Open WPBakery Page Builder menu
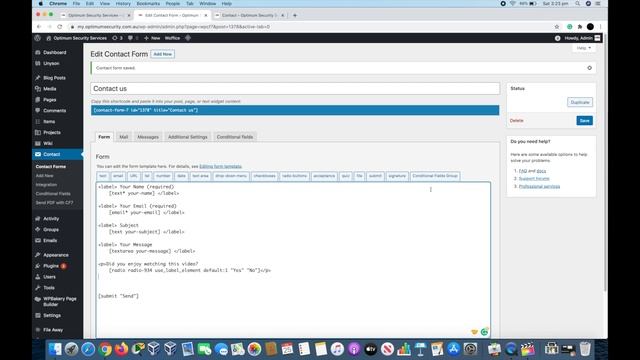The height and width of the screenshot is (360, 640). point(60,302)
